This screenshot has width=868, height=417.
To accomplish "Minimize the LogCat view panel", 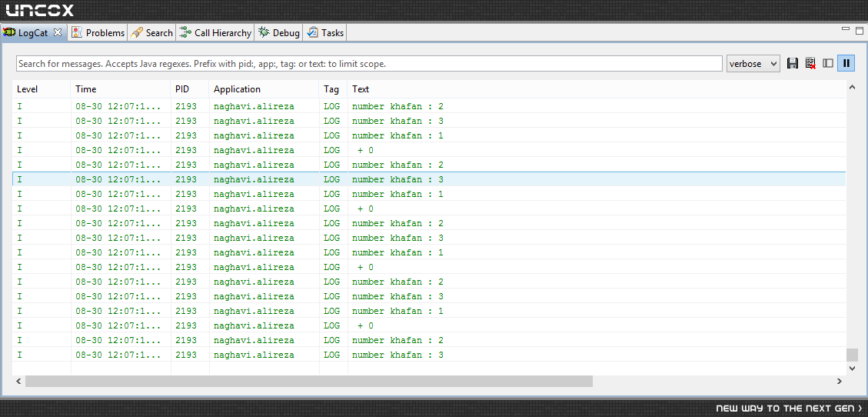I will [845, 28].
